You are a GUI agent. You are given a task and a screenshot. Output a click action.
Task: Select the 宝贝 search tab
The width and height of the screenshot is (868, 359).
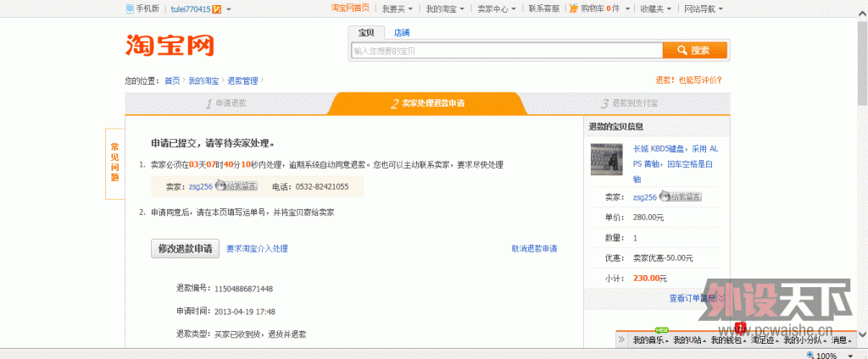click(366, 33)
